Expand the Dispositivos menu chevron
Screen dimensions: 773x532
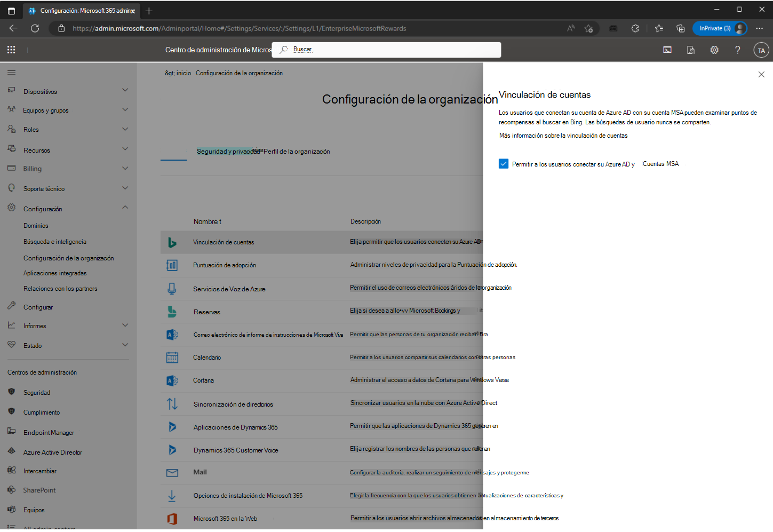pos(125,90)
